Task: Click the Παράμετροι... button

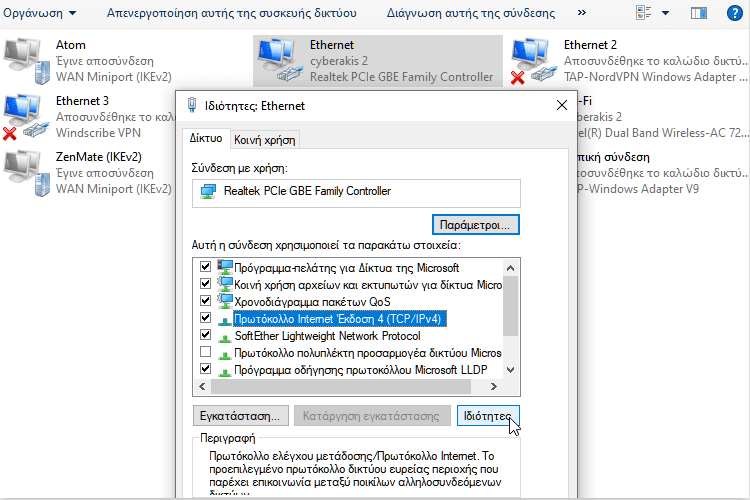Action: [475, 225]
